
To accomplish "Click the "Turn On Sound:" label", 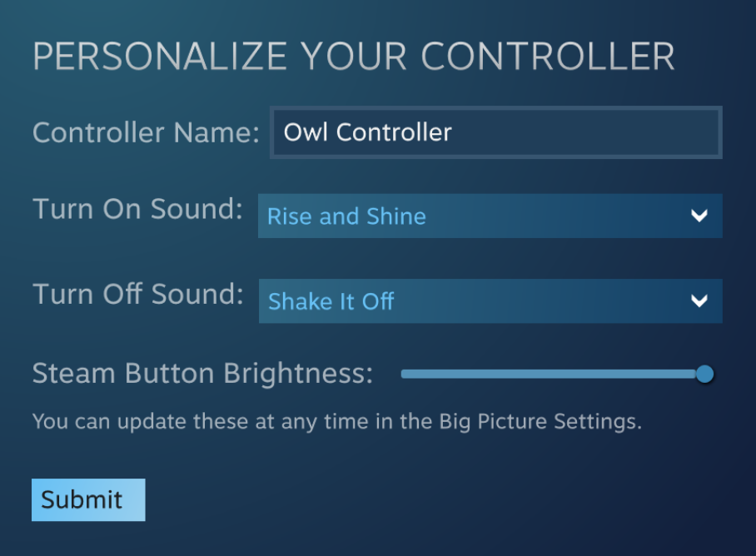I will click(x=137, y=209).
